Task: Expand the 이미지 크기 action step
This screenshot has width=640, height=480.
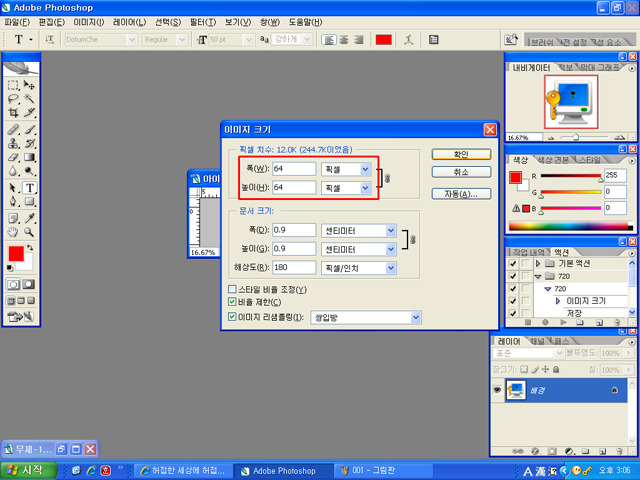Action: point(558,301)
